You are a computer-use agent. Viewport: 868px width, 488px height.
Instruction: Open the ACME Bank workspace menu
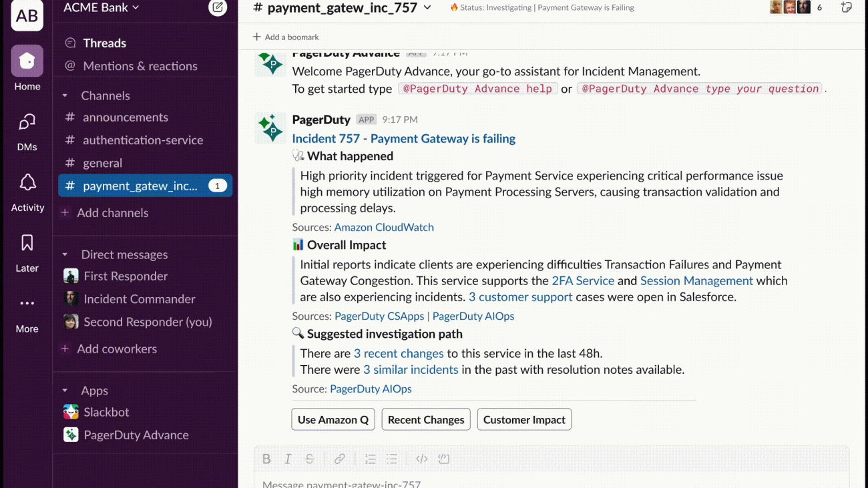coord(101,7)
